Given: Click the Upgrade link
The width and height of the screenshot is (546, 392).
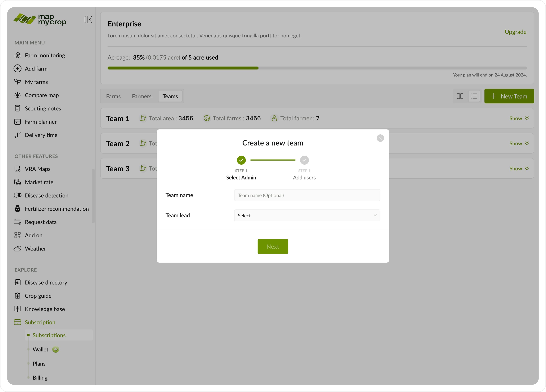Looking at the screenshot, I should [515, 32].
